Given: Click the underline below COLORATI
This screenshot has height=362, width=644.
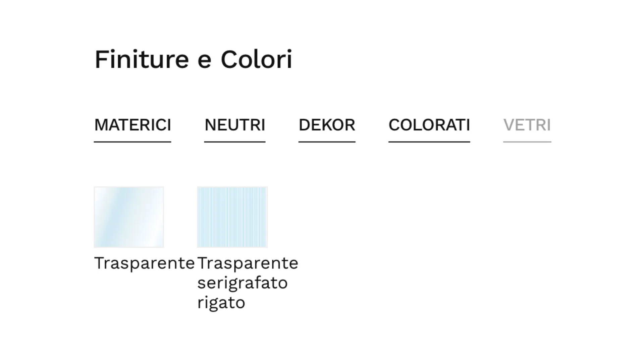Looking at the screenshot, I should 429,142.
